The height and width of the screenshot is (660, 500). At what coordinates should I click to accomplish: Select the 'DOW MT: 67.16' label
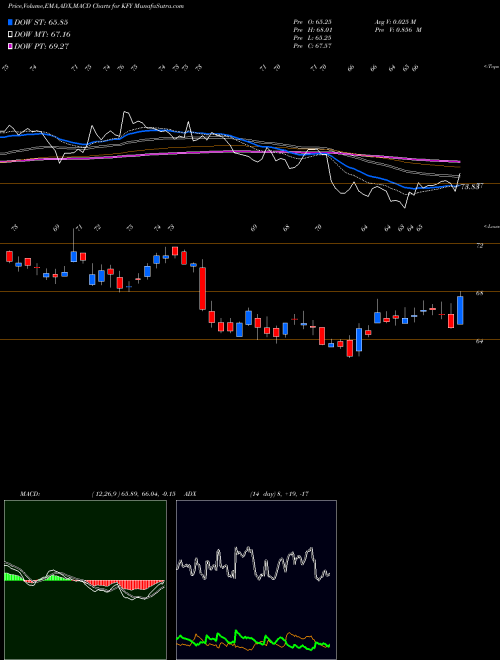42,35
